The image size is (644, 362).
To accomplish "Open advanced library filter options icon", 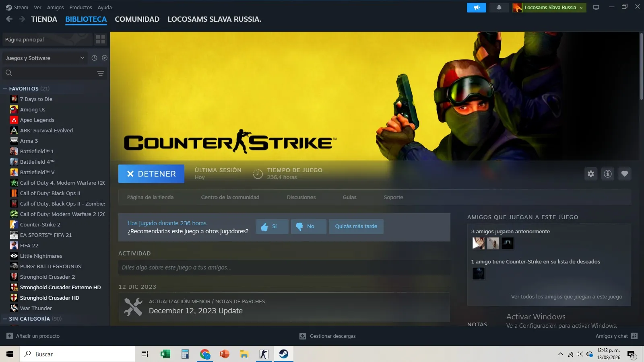I will click(x=101, y=73).
